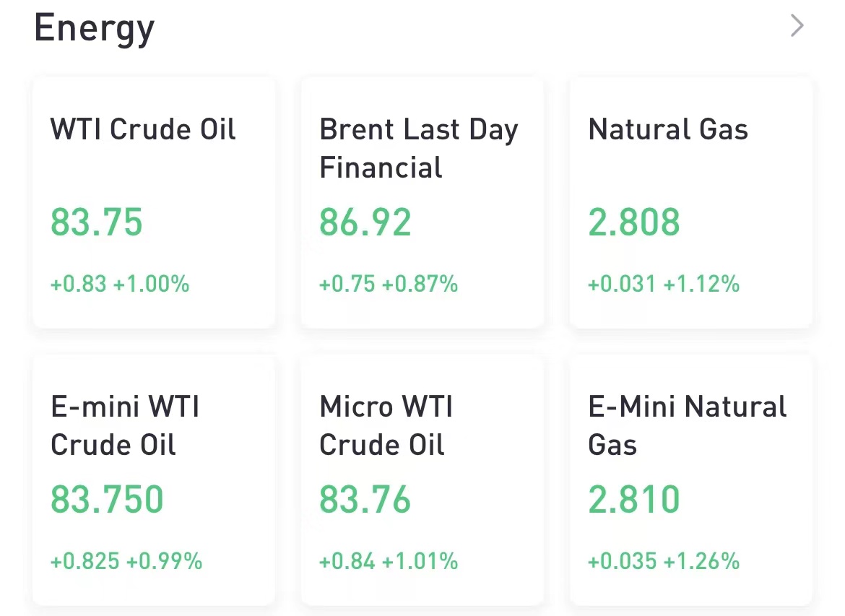Tap the +0.035 +1.26% change text
Screen dimensions: 845x616
tap(664, 561)
